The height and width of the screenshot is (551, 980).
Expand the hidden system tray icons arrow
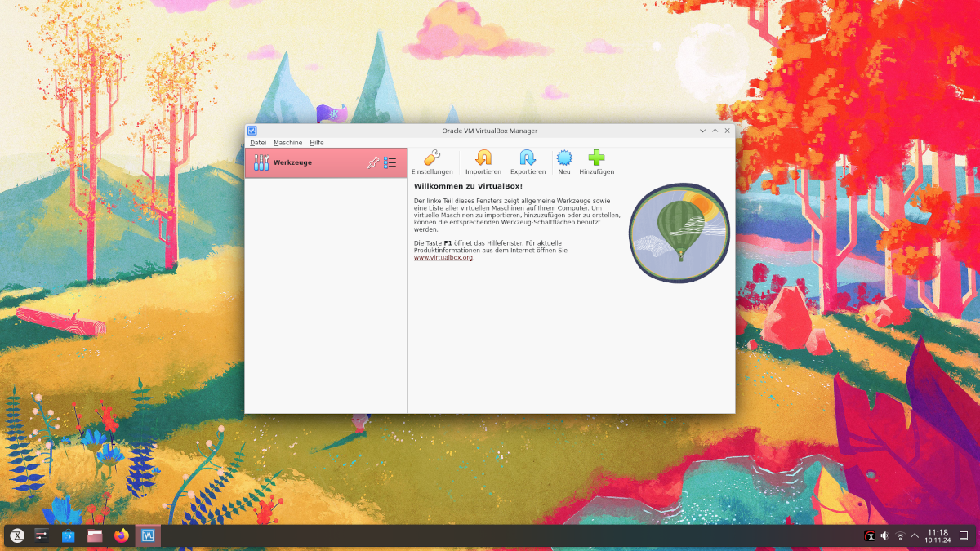click(915, 536)
